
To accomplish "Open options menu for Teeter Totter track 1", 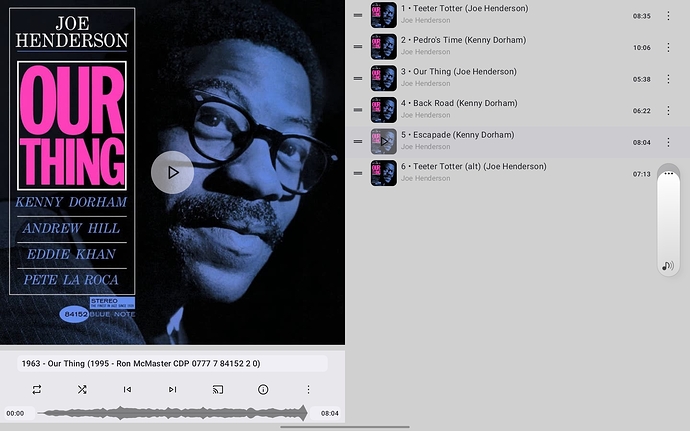I will point(668,16).
